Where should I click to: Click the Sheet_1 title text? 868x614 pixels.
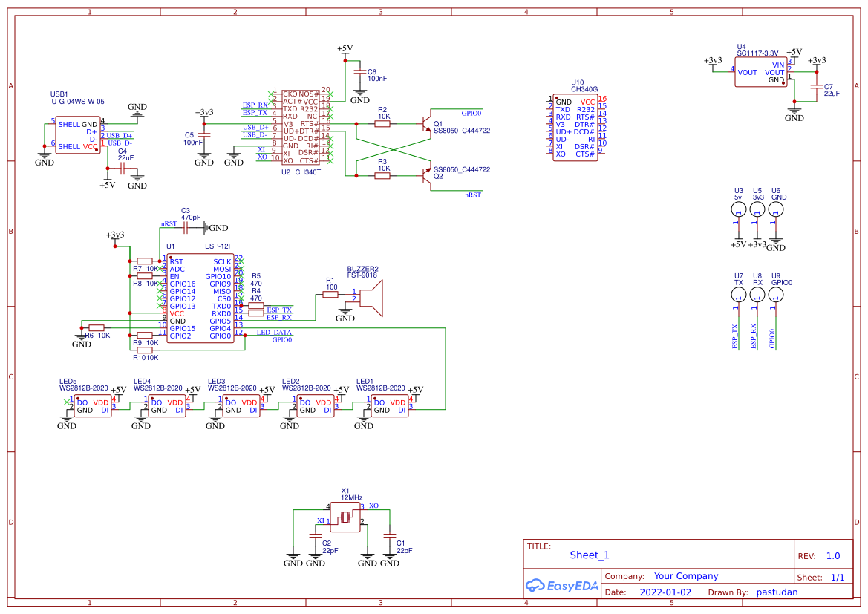click(x=589, y=555)
